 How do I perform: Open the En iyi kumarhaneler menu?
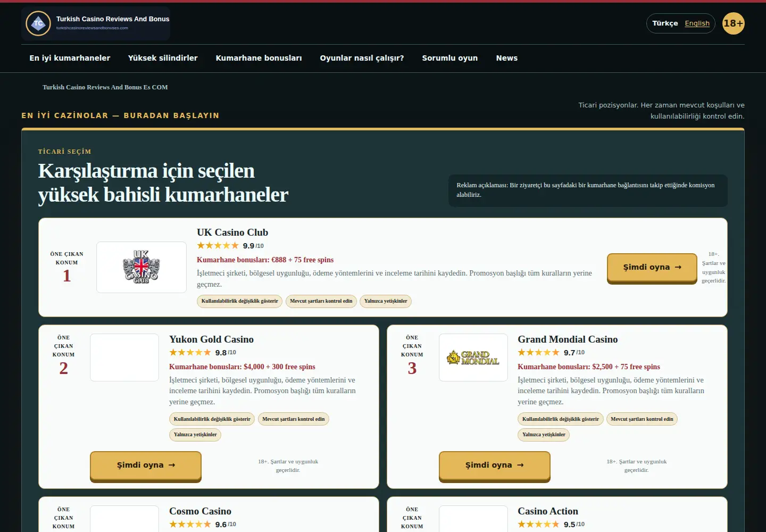point(70,58)
